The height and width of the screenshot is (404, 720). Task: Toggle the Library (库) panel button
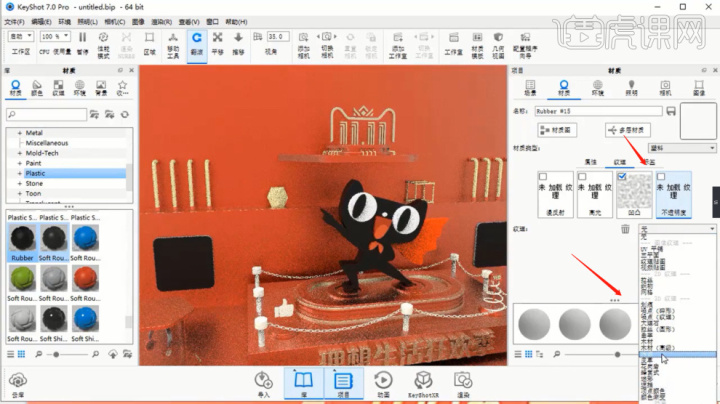(304, 384)
